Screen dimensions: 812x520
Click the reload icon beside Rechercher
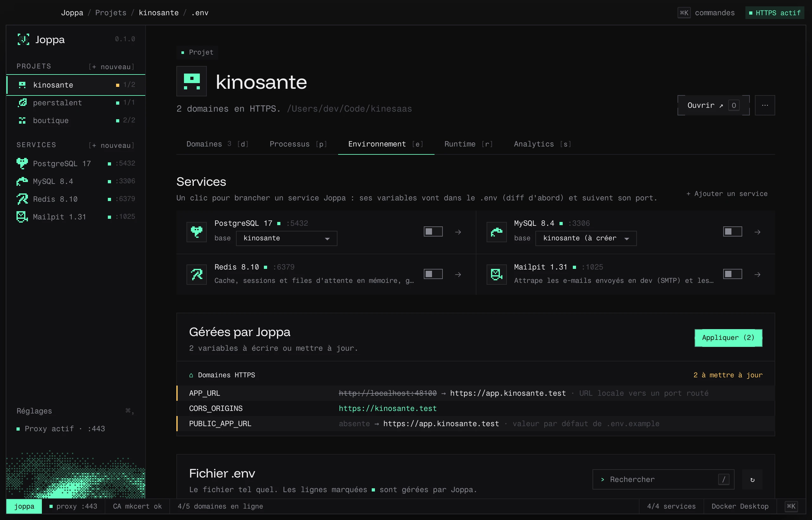752,479
